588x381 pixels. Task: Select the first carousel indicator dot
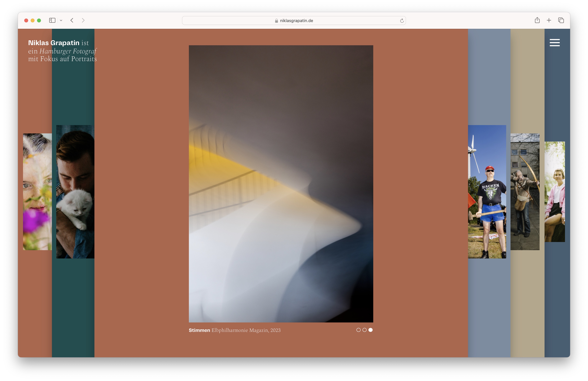(x=359, y=330)
